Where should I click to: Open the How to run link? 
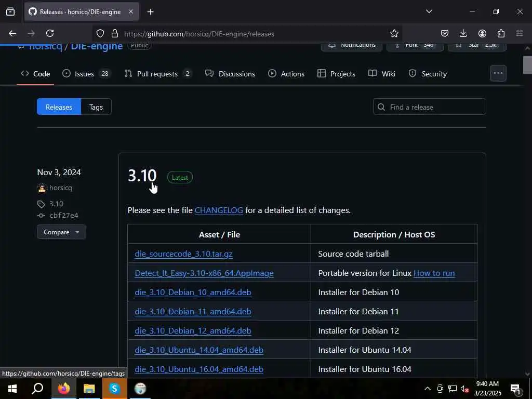434,273
